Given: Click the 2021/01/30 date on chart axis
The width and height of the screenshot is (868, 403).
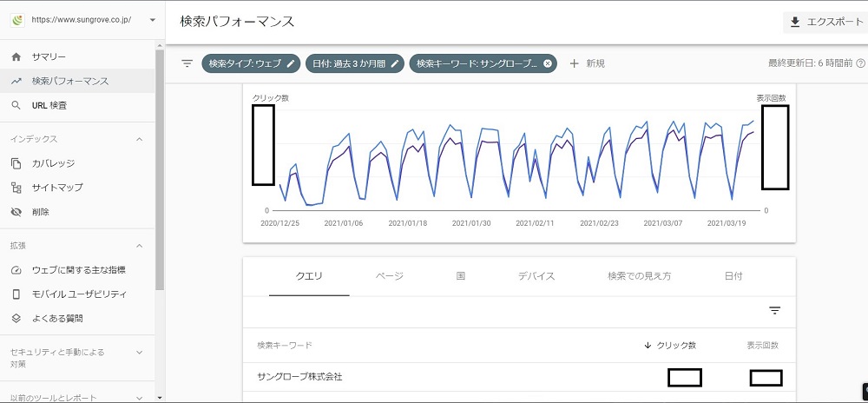Looking at the screenshot, I should pos(471,223).
